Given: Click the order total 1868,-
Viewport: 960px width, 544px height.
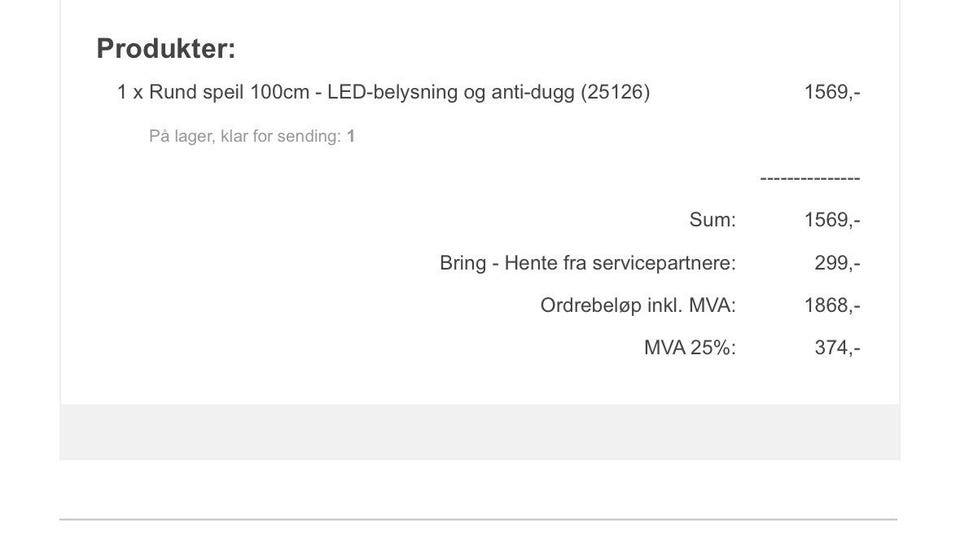Looking at the screenshot, I should (832, 305).
